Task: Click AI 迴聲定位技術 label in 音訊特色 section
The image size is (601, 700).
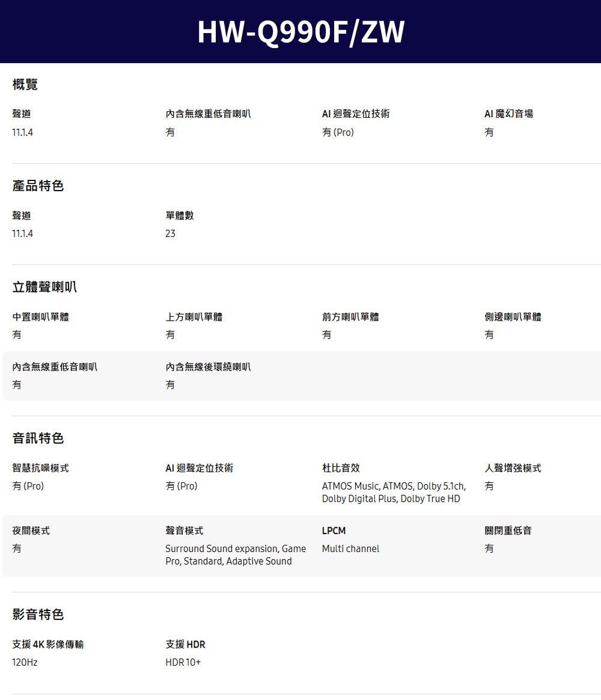Action: click(x=199, y=468)
